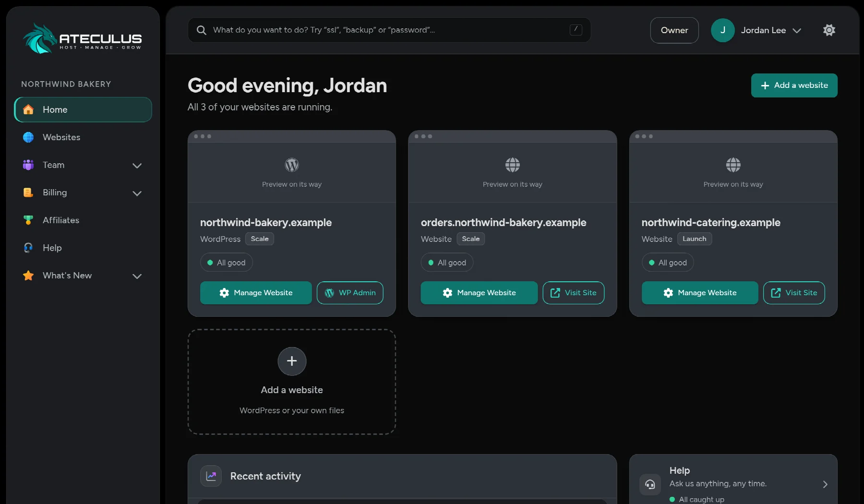Click Manage Website for northwind-catering.example
This screenshot has width=864, height=504.
click(x=700, y=293)
